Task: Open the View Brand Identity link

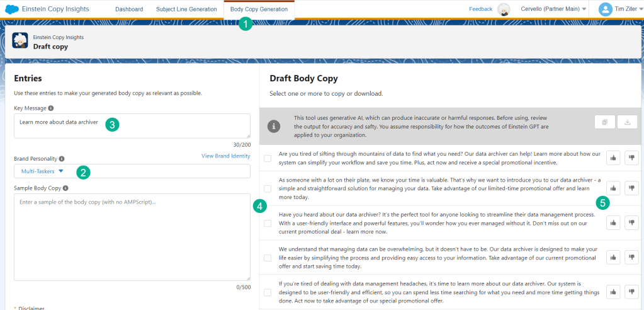Action: [x=225, y=156]
